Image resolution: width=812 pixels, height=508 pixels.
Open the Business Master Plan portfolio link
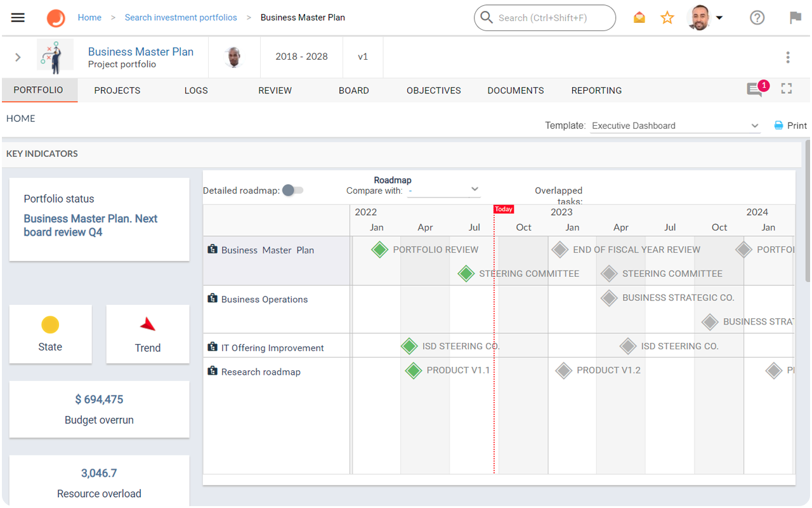tap(141, 51)
